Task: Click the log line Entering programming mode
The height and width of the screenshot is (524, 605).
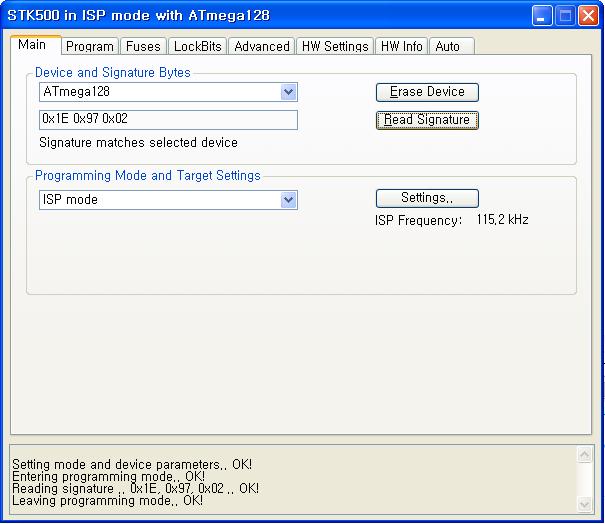Action: (108, 477)
